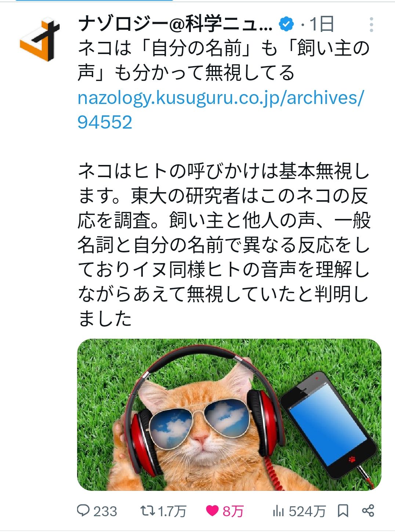Unlike the post with the pink heart
395x532 pixels.
[212, 510]
